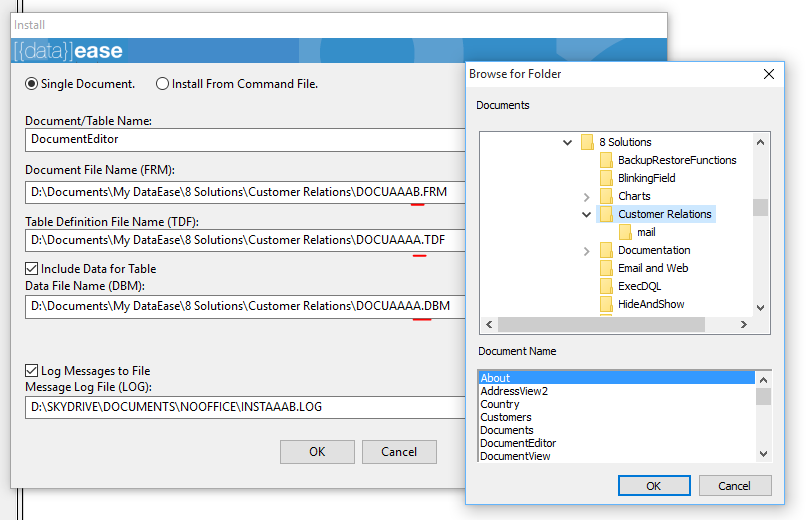Image resolution: width=812 pixels, height=520 pixels.
Task: Select ExecDQL in the folder tree
Action: pyautogui.click(x=640, y=286)
